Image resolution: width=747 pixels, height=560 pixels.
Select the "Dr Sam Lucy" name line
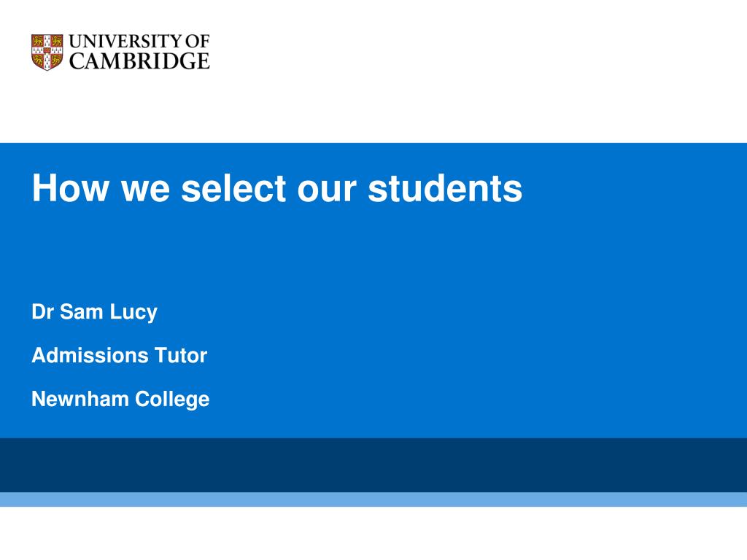(94, 312)
